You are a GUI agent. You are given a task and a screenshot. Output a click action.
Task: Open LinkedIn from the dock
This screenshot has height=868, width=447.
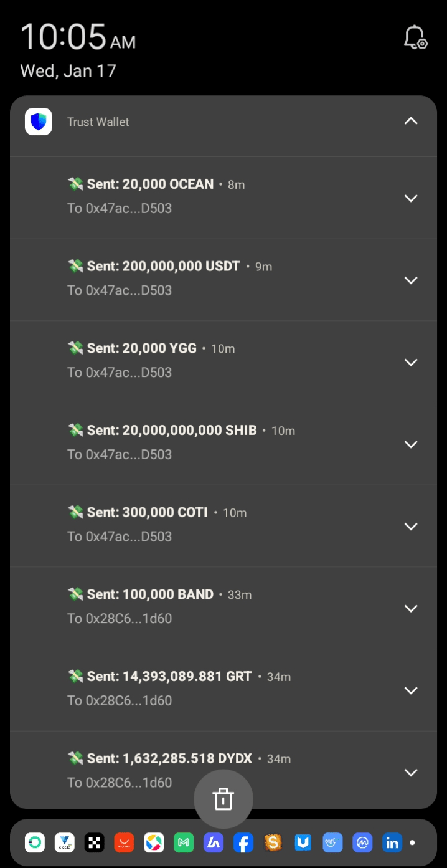[x=392, y=842]
